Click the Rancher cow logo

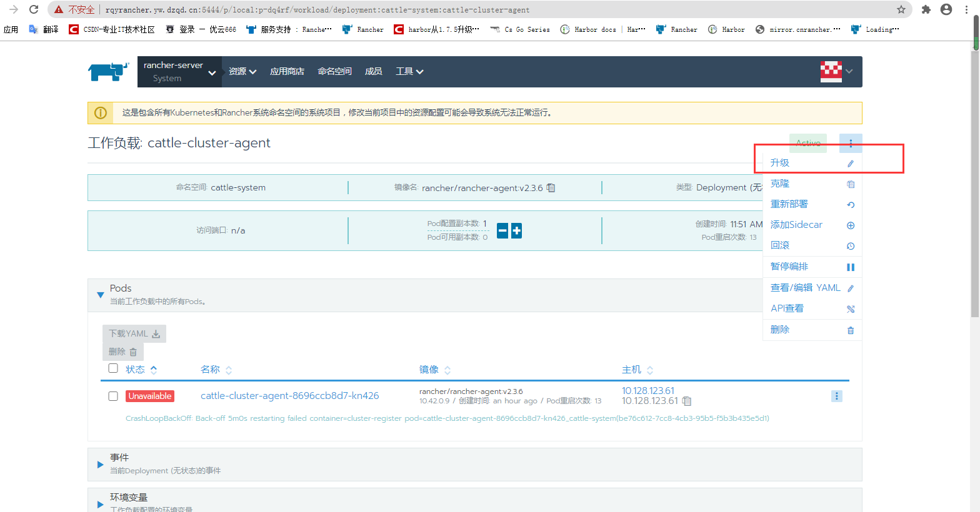[x=109, y=71]
